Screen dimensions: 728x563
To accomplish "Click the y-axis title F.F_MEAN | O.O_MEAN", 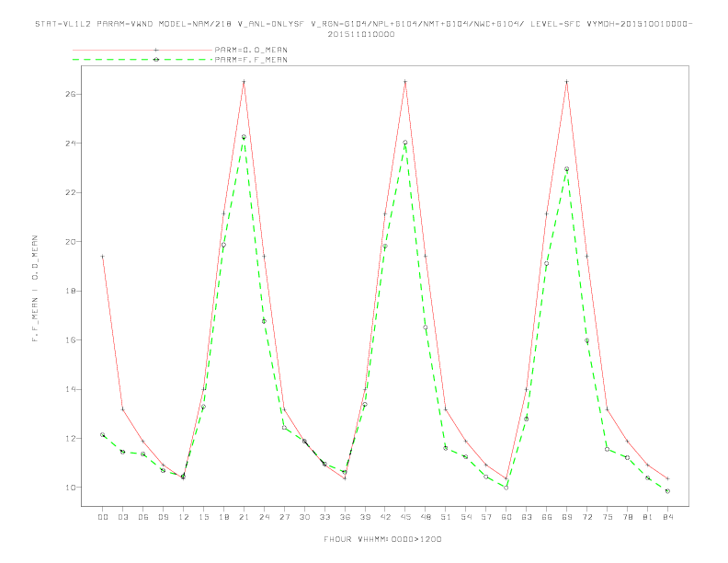I will 35,289.
